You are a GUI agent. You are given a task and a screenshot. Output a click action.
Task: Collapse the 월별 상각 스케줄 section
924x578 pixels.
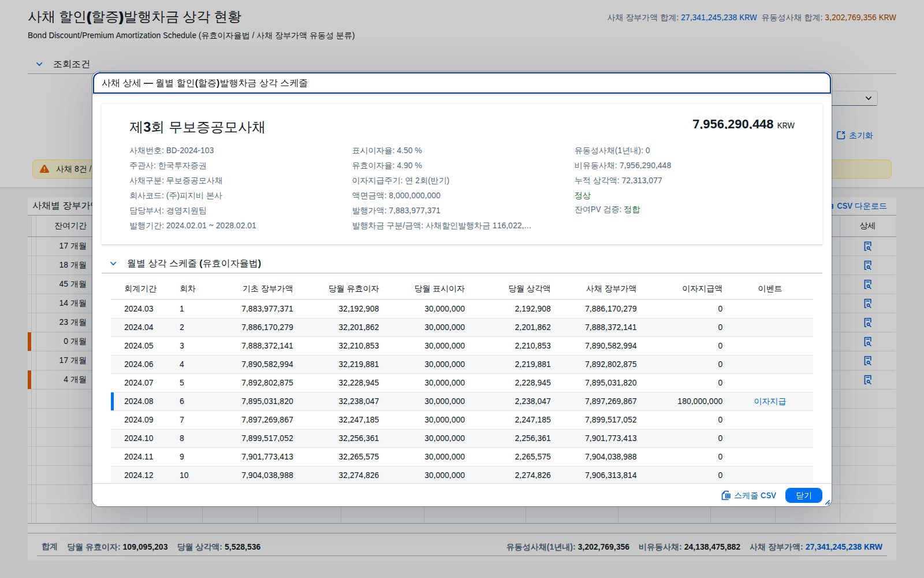click(113, 264)
